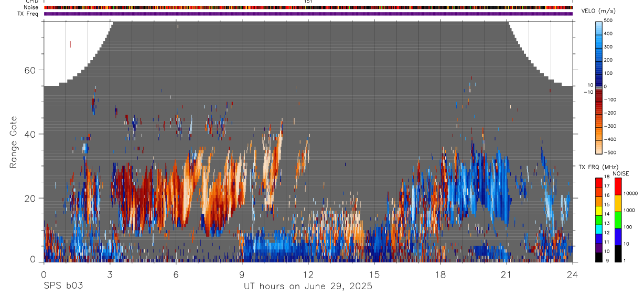
Task: Click the 400 label on velocity colorbar
Action: pyautogui.click(x=608, y=34)
